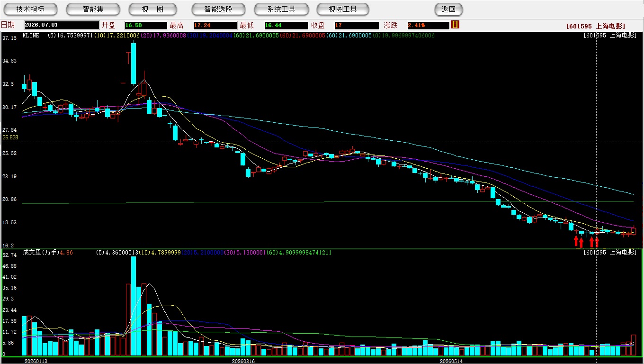Open the 系统工具 menu
Screen dimensions: 644x364
pyautogui.click(x=281, y=9)
